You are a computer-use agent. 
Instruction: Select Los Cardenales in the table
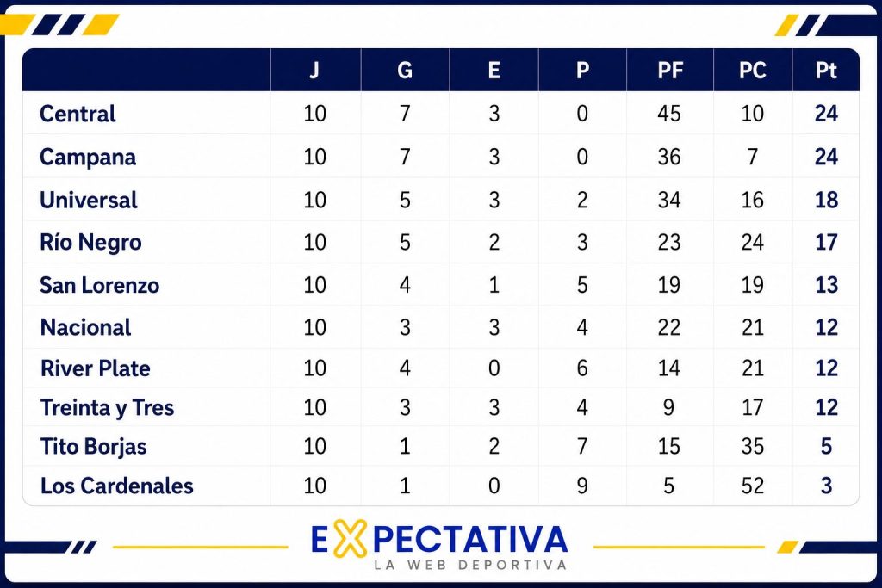[116, 486]
